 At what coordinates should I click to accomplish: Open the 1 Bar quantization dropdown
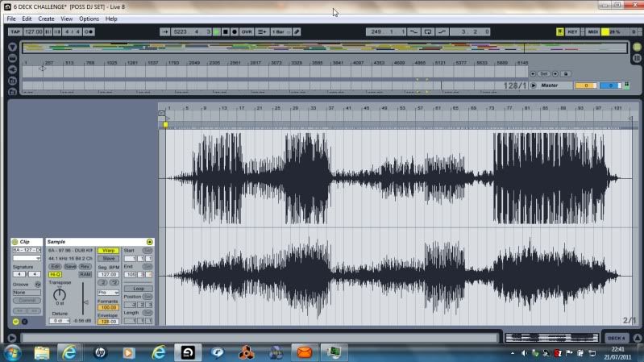tap(279, 31)
